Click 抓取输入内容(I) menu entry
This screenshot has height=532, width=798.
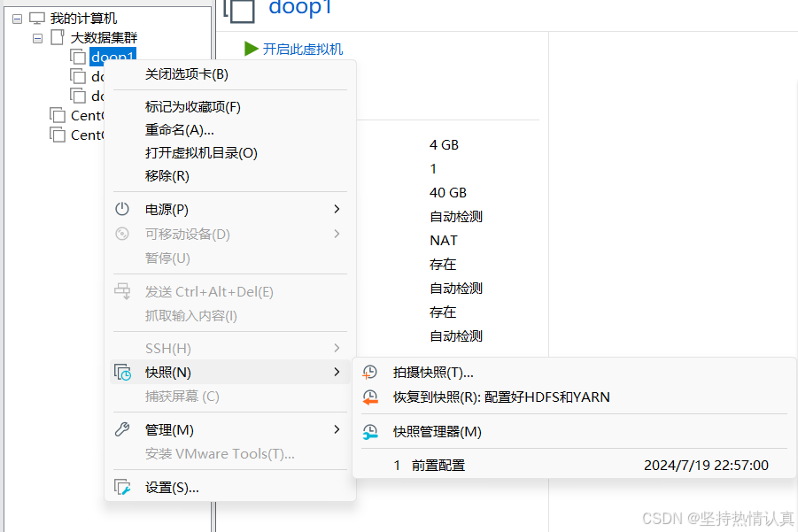pos(230,316)
